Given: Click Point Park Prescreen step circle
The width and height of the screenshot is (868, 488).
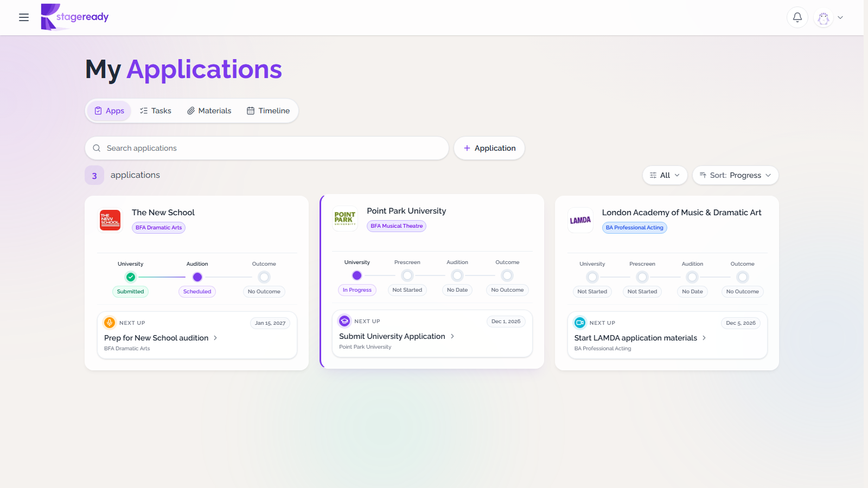Looking at the screenshot, I should click(407, 275).
